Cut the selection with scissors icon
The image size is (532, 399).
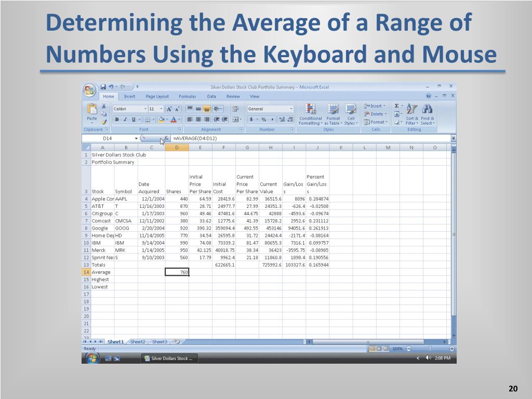pos(104,107)
